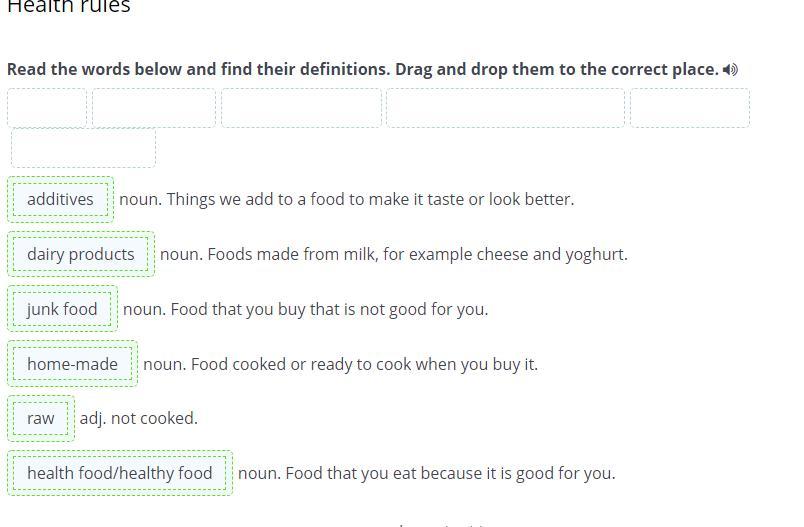Image resolution: width=804 pixels, height=527 pixels.
Task: Pick the 'junk food' word chip
Action: 62,309
